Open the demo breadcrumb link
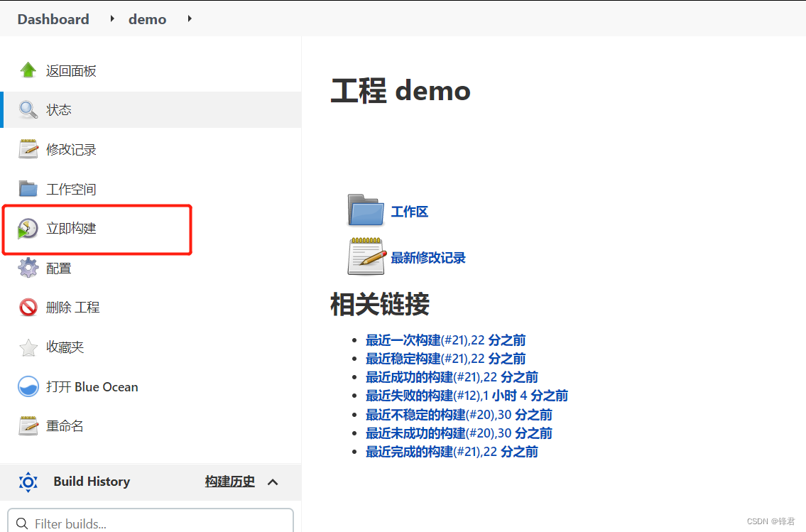Image resolution: width=806 pixels, height=532 pixels. click(x=148, y=19)
